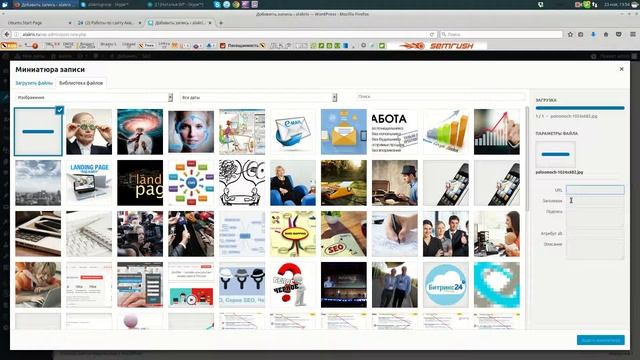Pick the 'LANDING PAGE' laptop thumbnail
640x360 pixels.
(89, 183)
